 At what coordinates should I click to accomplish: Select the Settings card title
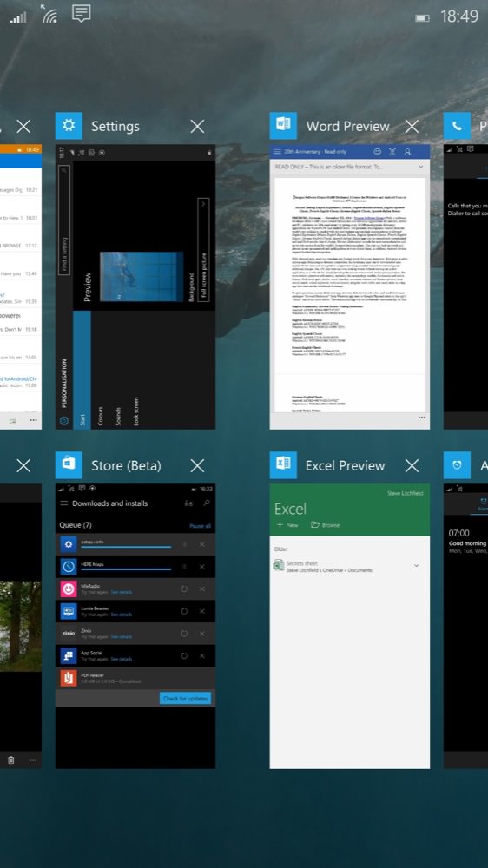point(115,127)
